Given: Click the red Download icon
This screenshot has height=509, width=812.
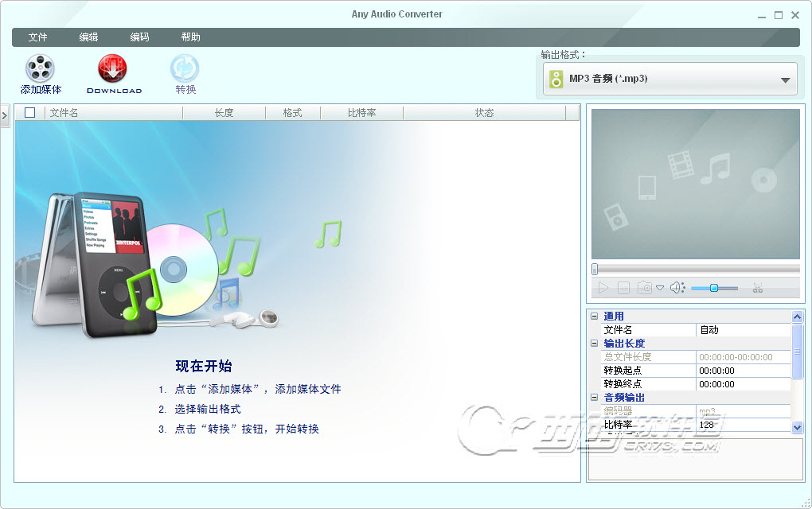Looking at the screenshot, I should [x=112, y=68].
